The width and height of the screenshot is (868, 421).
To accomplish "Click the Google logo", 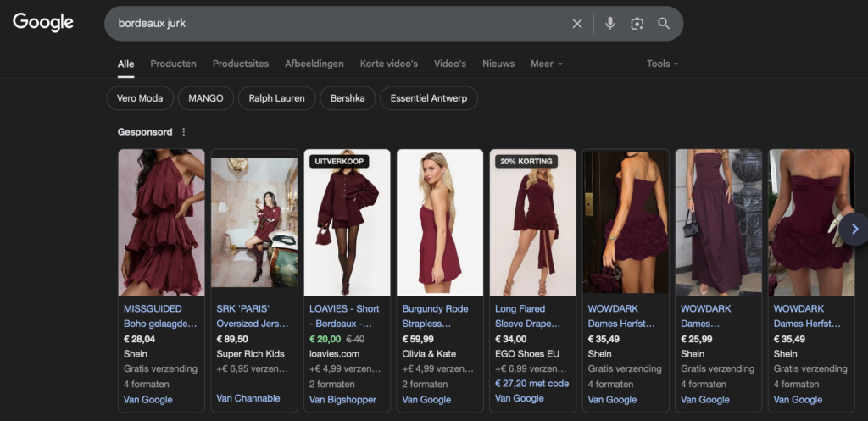I will pos(43,23).
